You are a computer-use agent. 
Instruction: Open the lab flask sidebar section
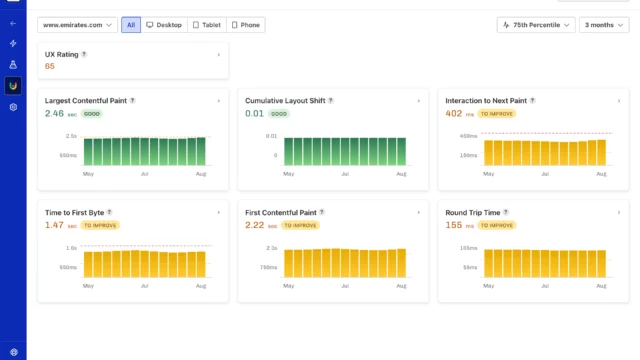tap(13, 64)
